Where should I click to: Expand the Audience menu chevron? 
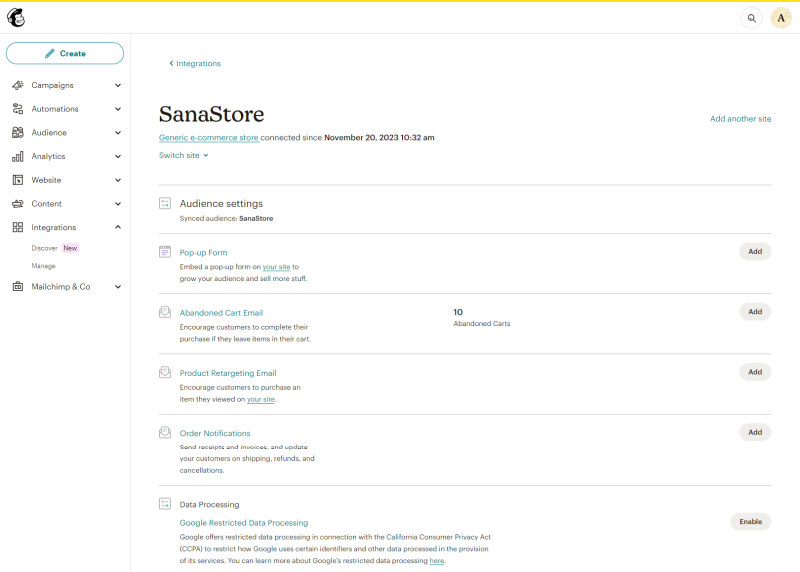tap(118, 133)
